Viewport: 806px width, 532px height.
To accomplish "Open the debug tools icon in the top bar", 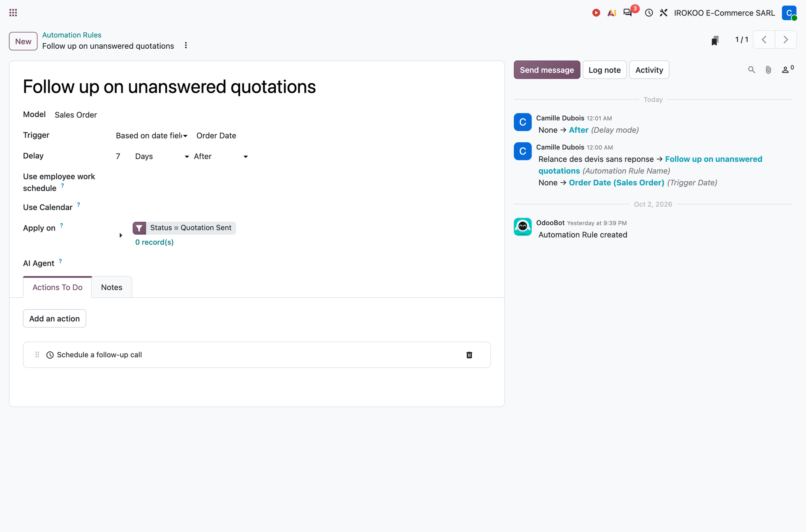I will [663, 13].
